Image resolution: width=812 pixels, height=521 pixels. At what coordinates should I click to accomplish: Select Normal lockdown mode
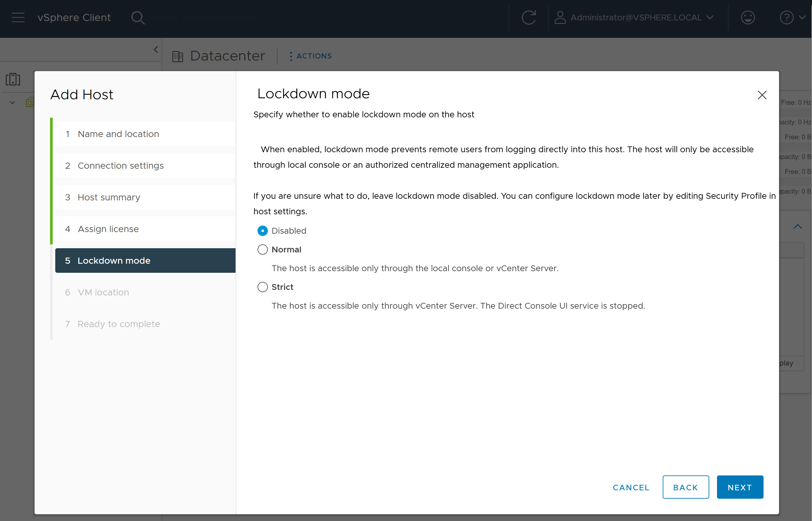[x=262, y=249]
